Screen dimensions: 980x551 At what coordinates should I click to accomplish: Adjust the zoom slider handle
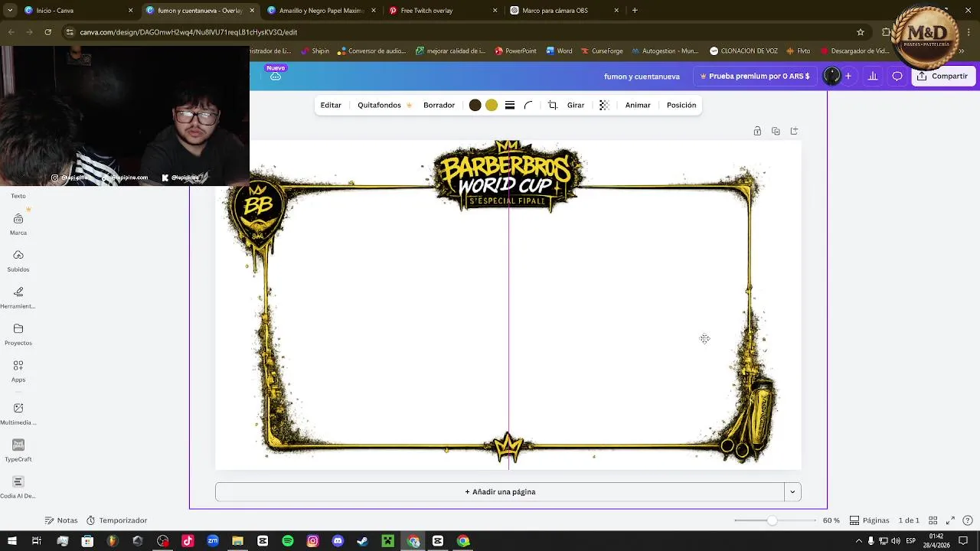pyautogui.click(x=772, y=520)
